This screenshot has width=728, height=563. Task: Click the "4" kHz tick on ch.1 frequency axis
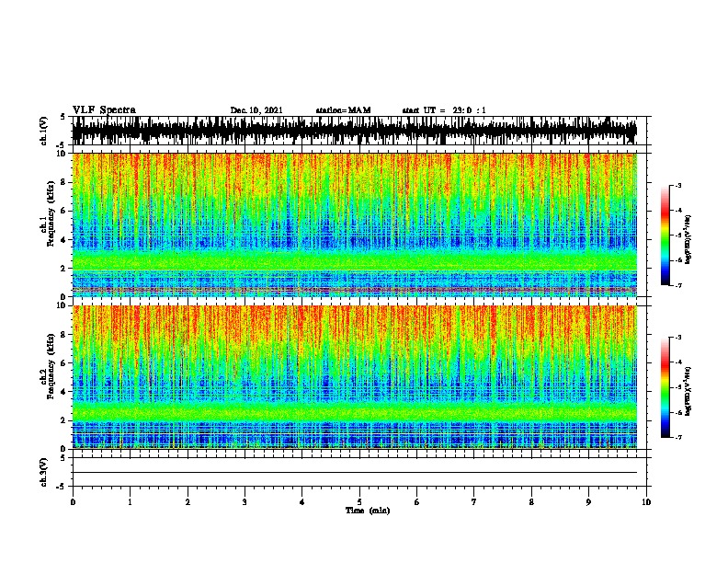[63, 240]
